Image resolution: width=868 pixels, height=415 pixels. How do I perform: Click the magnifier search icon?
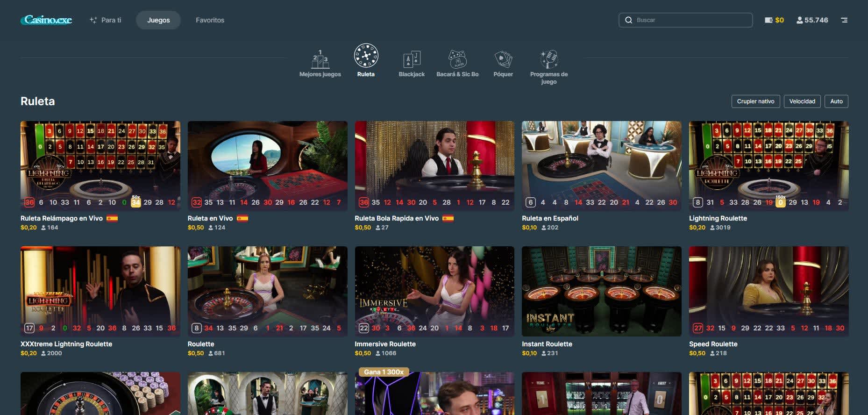pos(628,20)
